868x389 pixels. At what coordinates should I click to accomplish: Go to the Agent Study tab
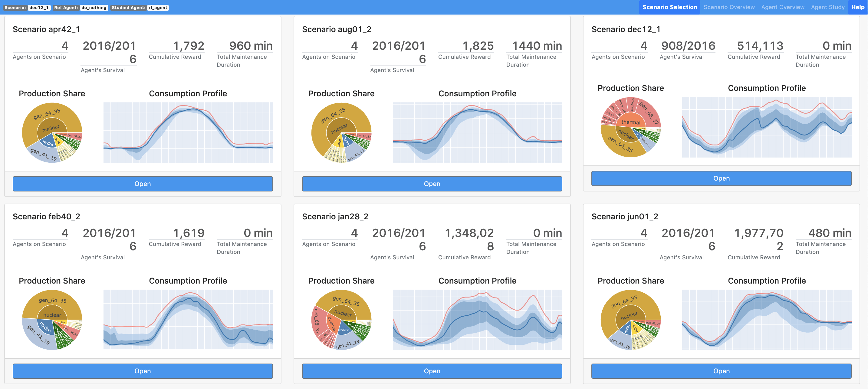pyautogui.click(x=827, y=7)
